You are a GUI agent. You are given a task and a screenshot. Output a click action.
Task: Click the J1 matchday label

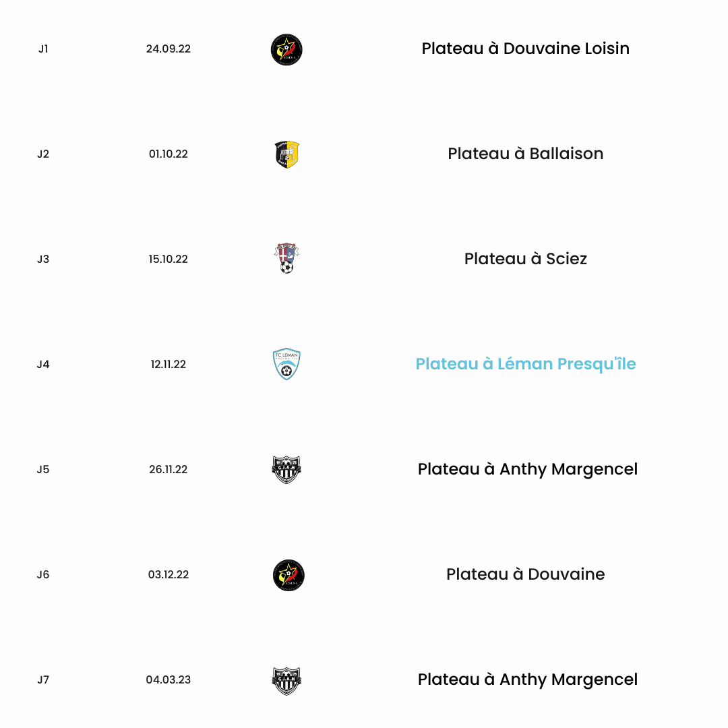pos(43,49)
